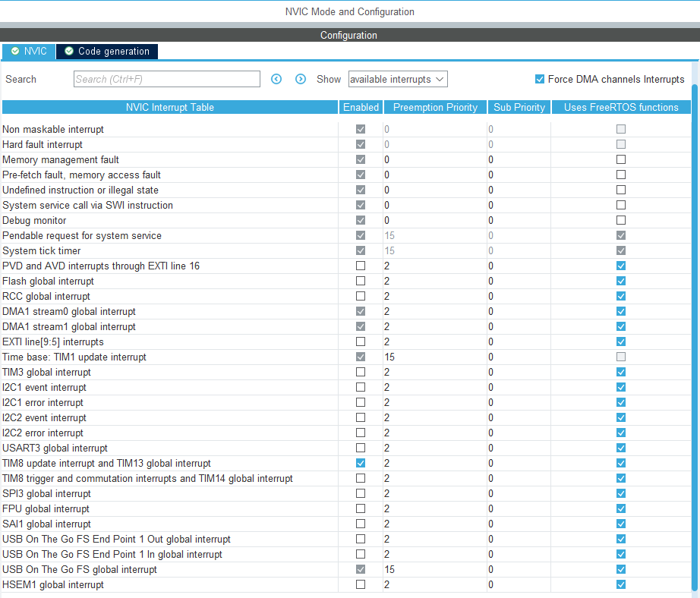Click the Preemption Priority column header

pos(435,107)
